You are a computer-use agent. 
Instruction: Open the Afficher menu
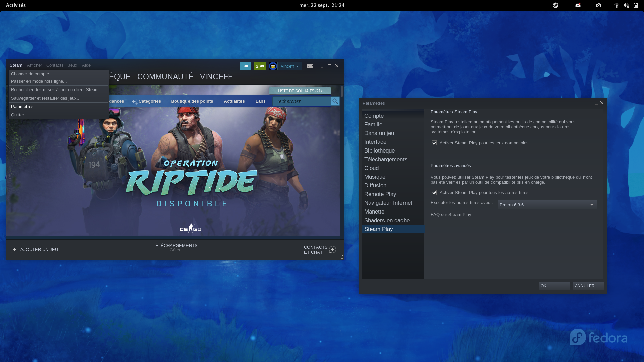pos(34,65)
